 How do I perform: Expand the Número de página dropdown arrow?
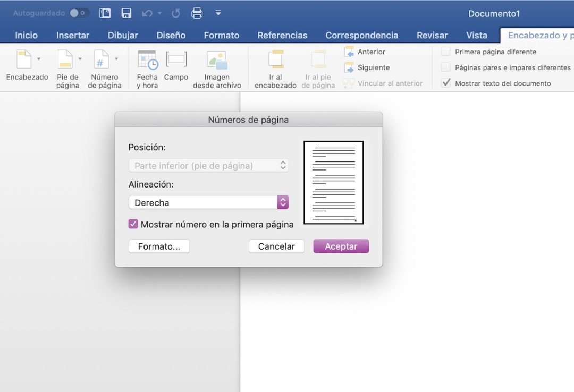click(116, 59)
